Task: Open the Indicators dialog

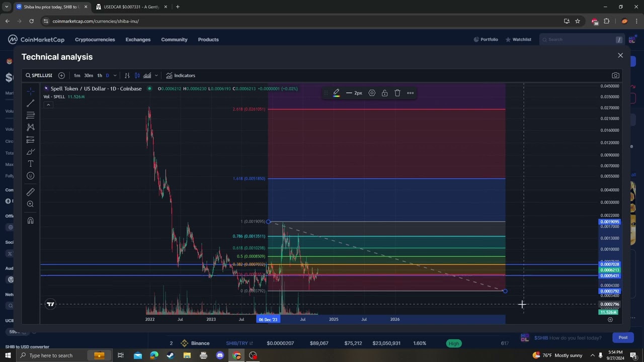Action: [x=181, y=75]
